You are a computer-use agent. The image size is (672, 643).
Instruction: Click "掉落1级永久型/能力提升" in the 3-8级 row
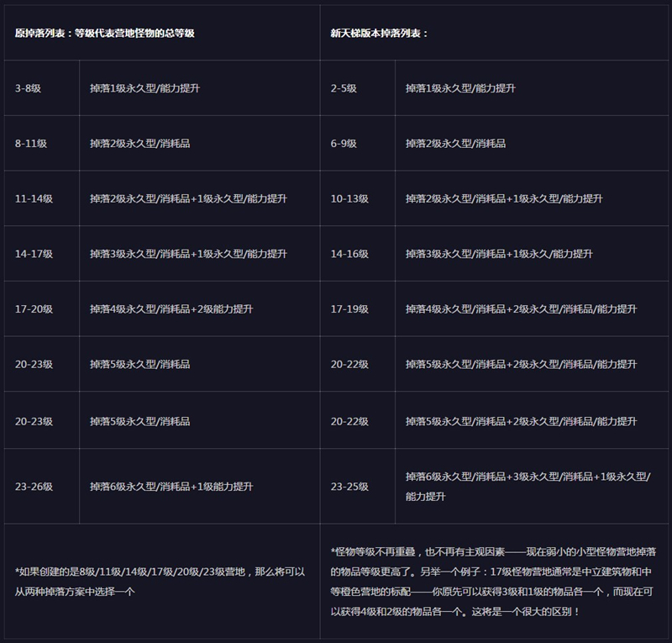[x=144, y=88]
